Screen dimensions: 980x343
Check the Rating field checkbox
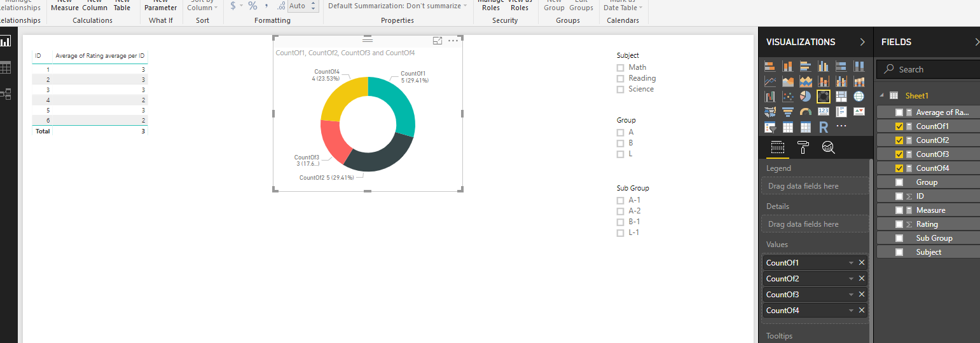pyautogui.click(x=899, y=224)
